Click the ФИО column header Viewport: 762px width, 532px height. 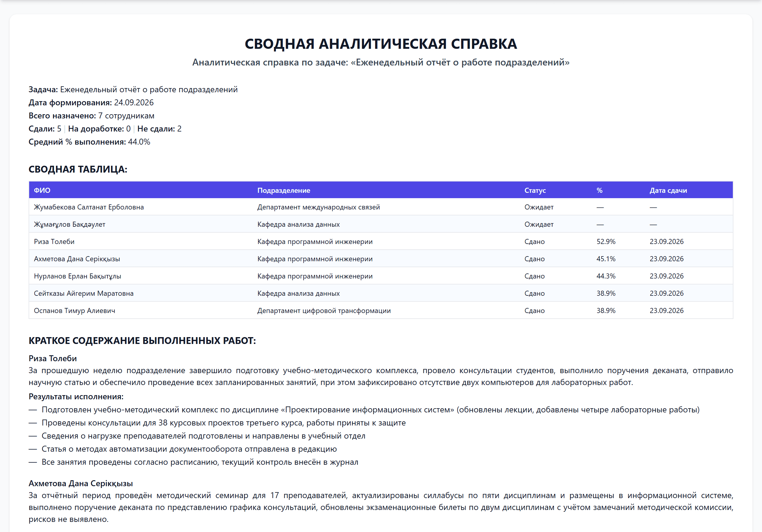click(42, 190)
